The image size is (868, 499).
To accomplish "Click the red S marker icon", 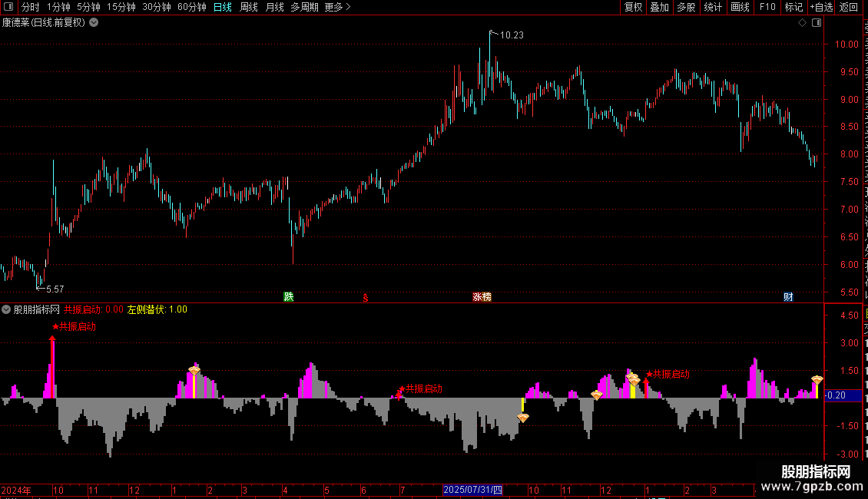I will (366, 298).
